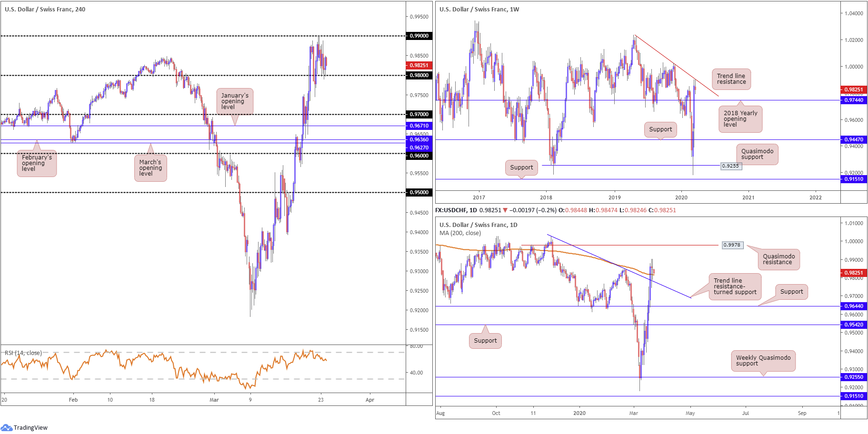Click the 'Trend line resistance-turned support' callout

point(735,286)
